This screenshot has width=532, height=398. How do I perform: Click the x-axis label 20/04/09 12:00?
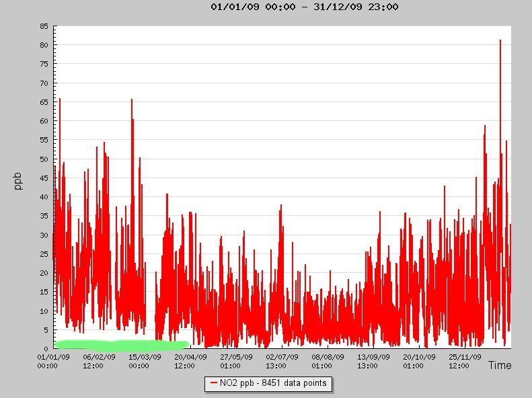click(x=190, y=362)
